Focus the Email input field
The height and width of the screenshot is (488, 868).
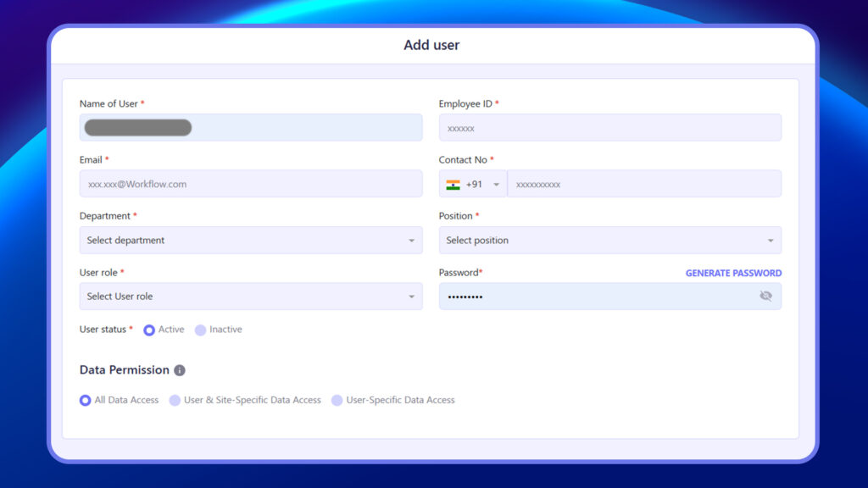pos(251,184)
